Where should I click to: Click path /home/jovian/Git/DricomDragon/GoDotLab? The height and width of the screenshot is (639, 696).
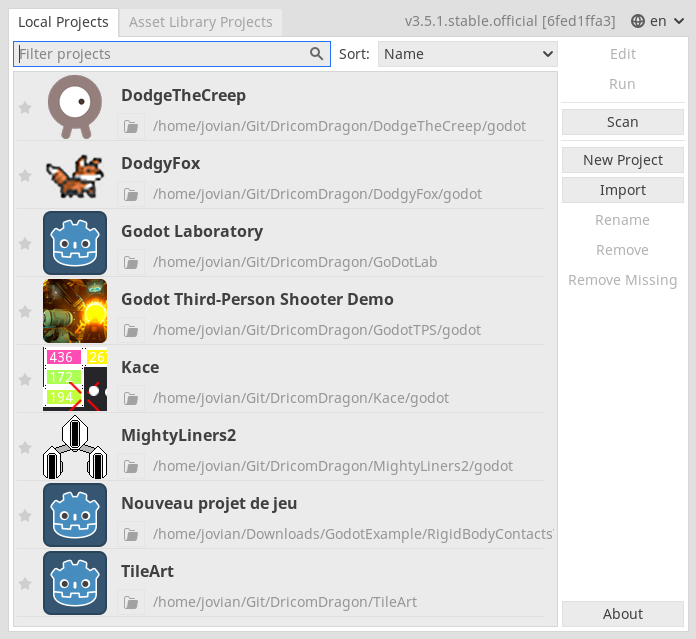coord(295,262)
